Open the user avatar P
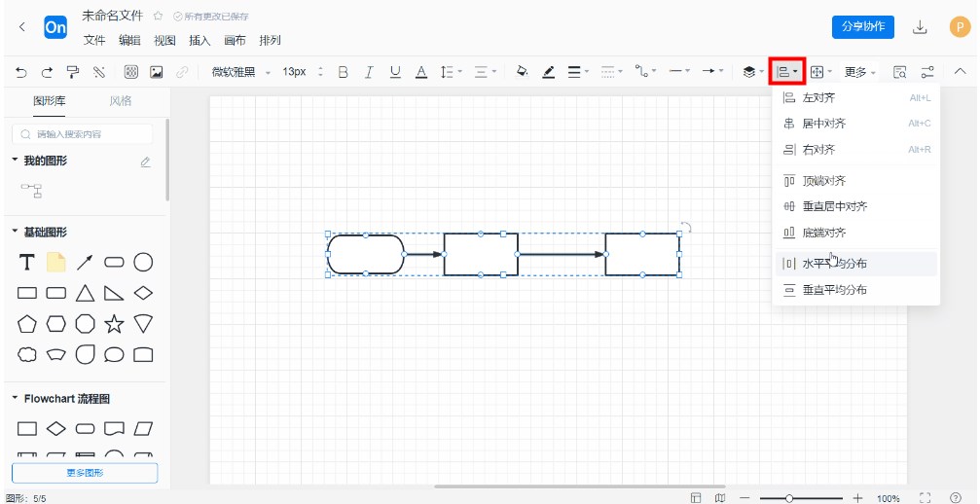980x504 pixels. click(x=960, y=27)
